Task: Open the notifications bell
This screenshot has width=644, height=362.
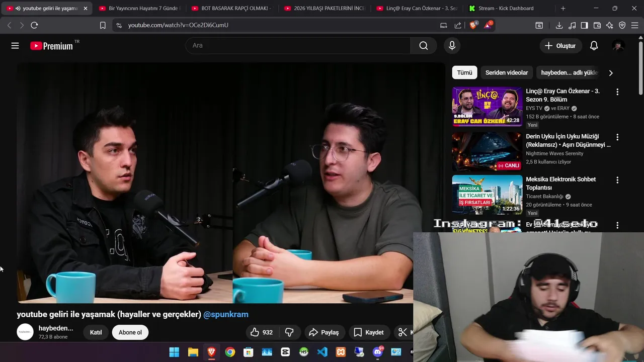Action: 594,46
